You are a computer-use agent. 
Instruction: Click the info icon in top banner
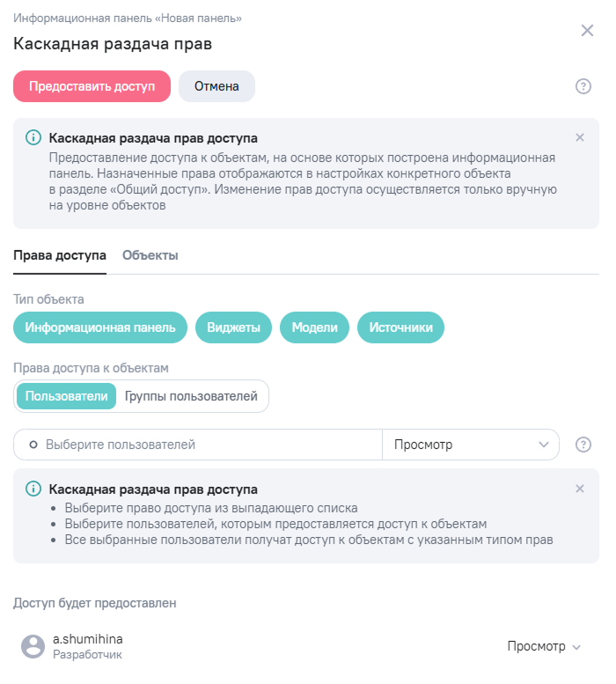33,137
